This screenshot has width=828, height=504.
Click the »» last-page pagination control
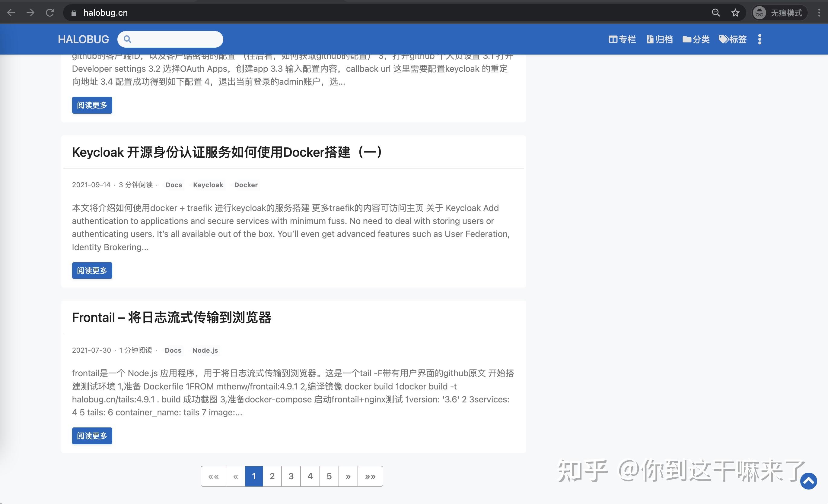pos(370,476)
